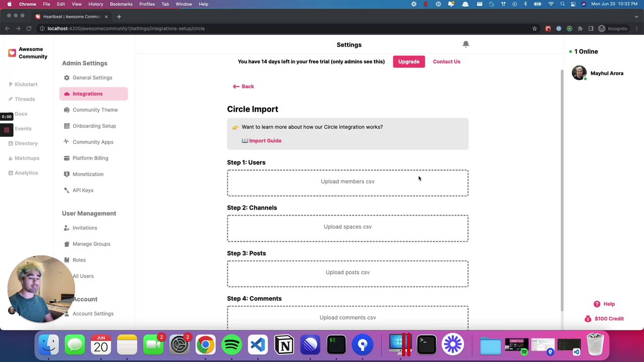
Task: Click the Awesome Community name
Action: pos(33,53)
